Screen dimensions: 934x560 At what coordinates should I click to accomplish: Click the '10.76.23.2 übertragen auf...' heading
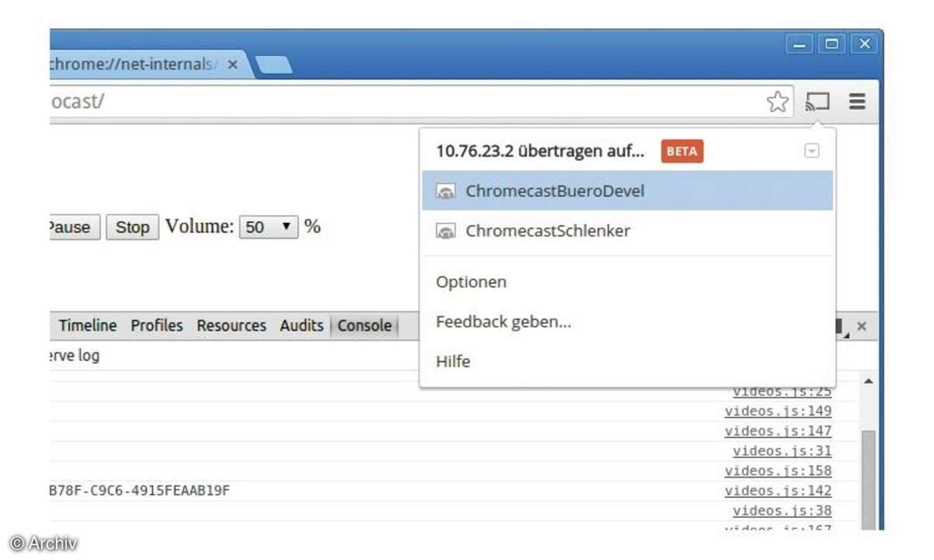click(540, 151)
